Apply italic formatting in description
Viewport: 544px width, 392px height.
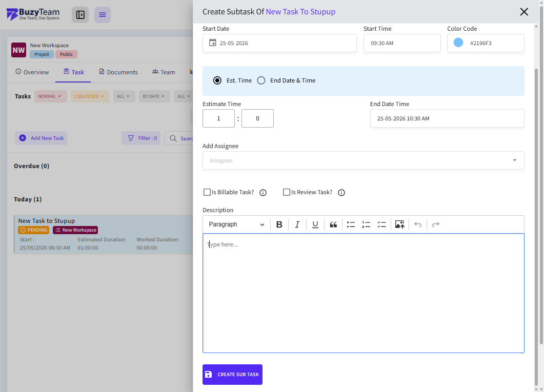(297, 224)
